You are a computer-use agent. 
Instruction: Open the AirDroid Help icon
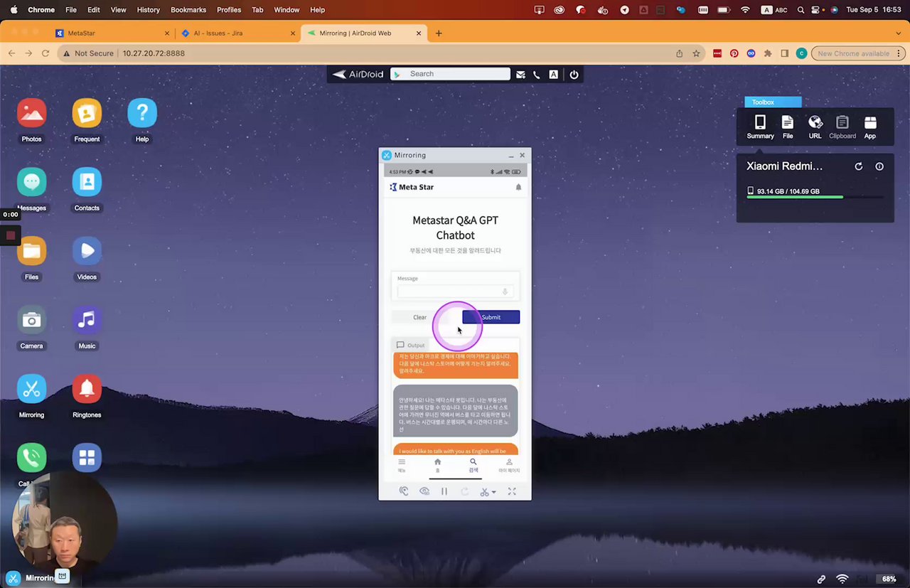pyautogui.click(x=142, y=113)
